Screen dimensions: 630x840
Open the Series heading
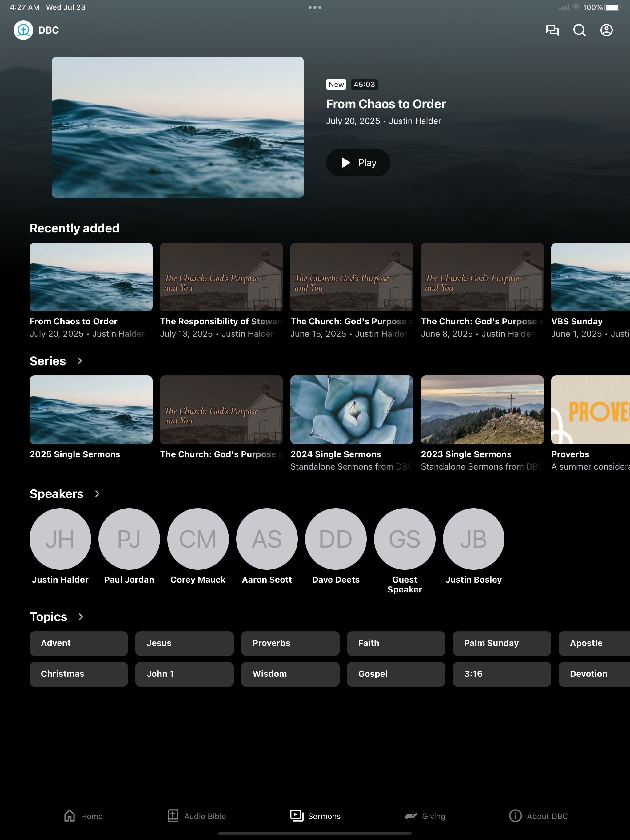click(48, 361)
